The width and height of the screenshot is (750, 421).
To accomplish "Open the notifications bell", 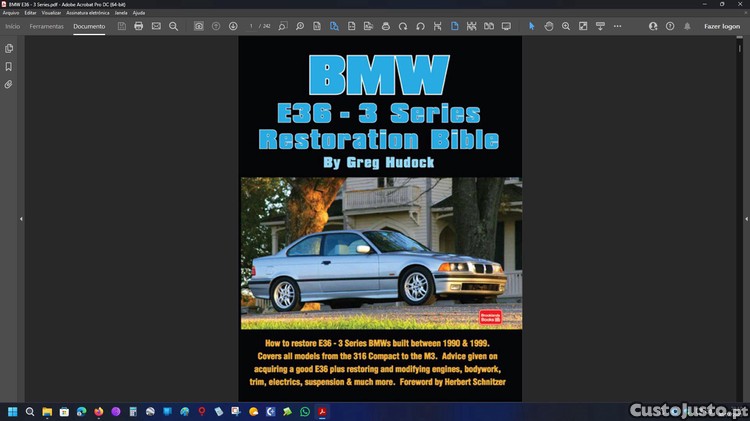I will click(687, 26).
